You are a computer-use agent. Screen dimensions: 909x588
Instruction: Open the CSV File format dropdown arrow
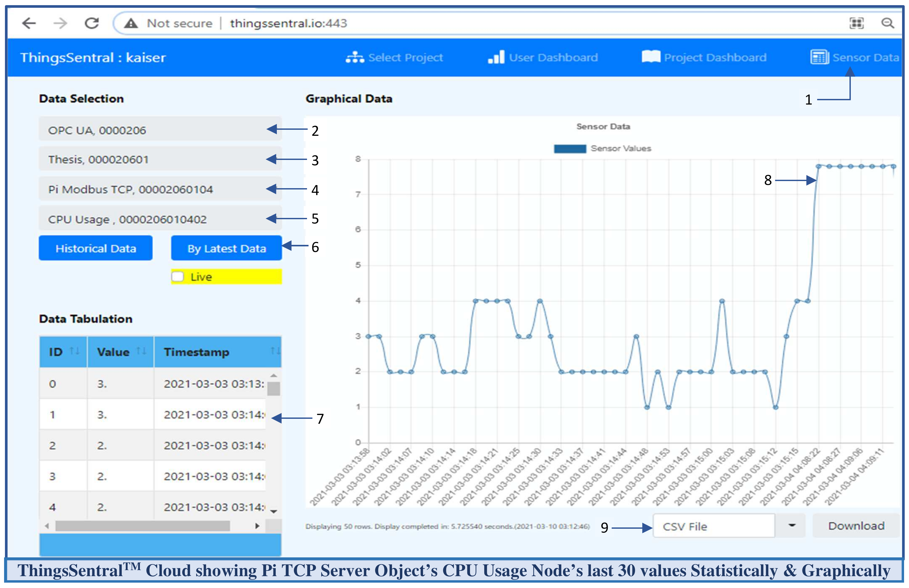pyautogui.click(x=792, y=526)
